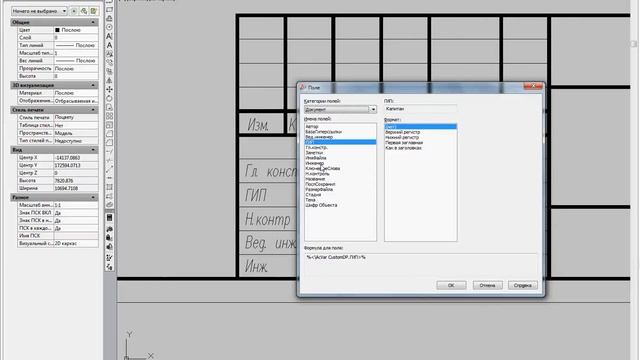
Task: Select 'Инженер' field name
Action: (x=315, y=163)
